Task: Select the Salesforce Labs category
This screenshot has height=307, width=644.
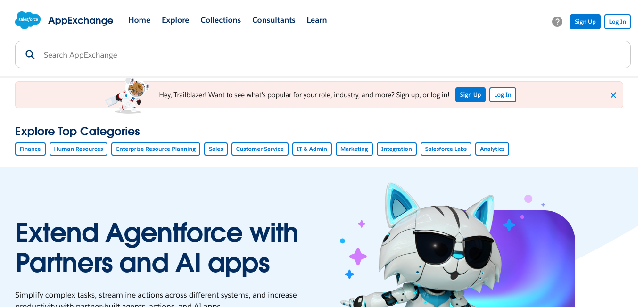Action: coord(446,149)
